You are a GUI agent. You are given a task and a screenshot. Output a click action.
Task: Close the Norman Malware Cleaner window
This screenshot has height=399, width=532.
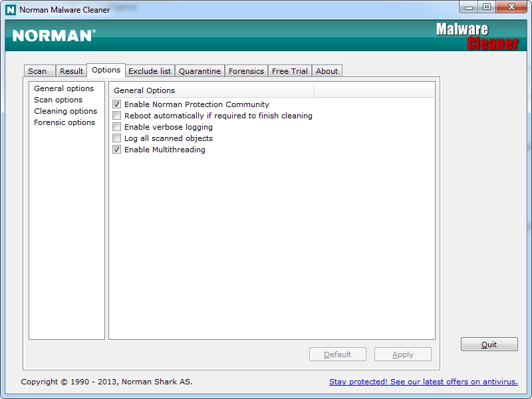point(511,7)
